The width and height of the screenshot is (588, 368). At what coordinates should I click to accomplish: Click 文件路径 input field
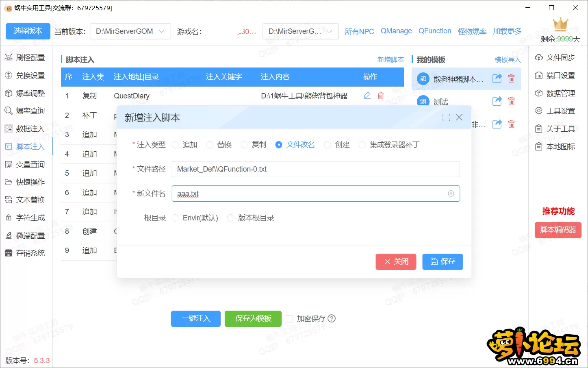pyautogui.click(x=316, y=169)
